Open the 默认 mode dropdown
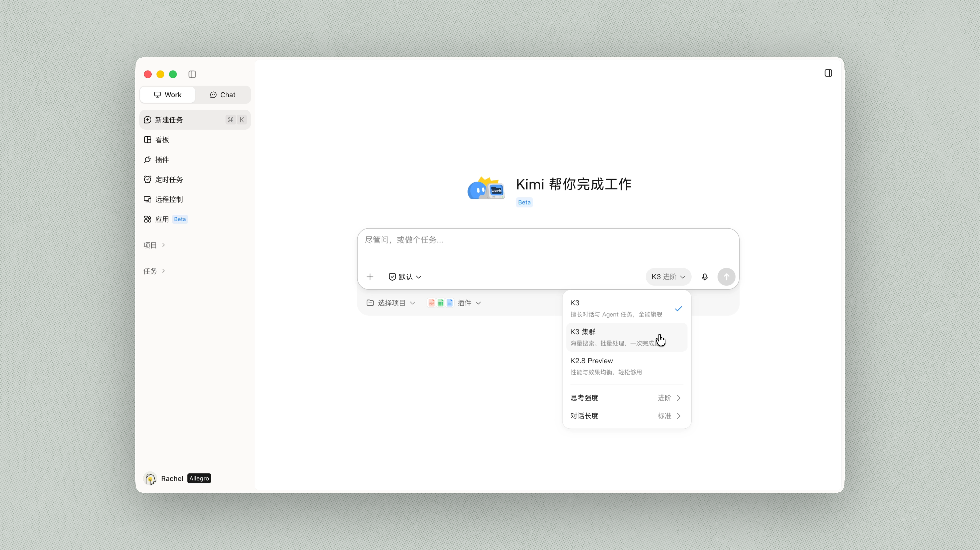Viewport: 980px width, 550px height. (405, 277)
